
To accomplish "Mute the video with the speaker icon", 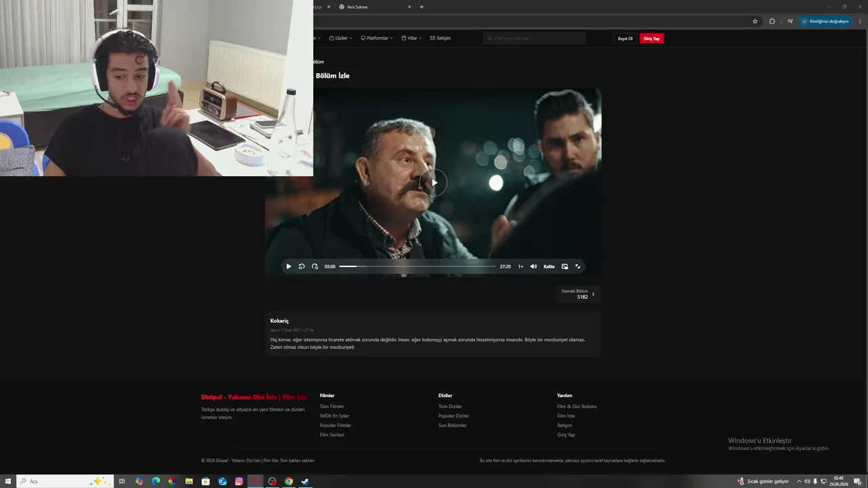I will point(534,266).
